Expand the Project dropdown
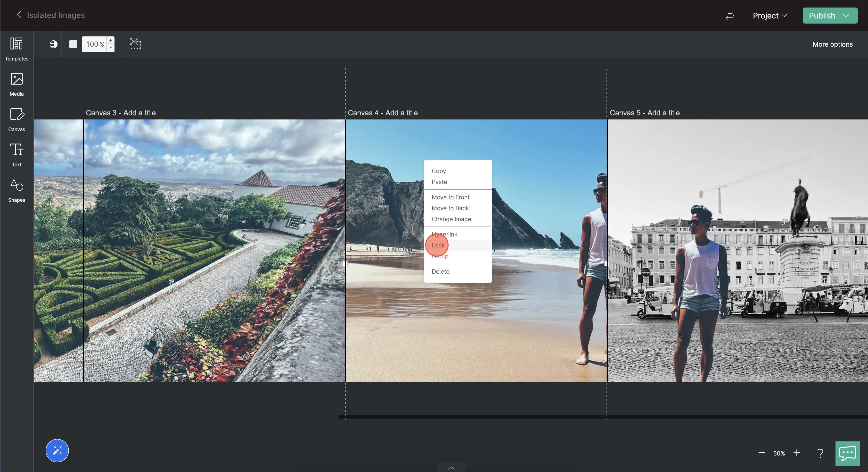868x472 pixels. pyautogui.click(x=770, y=16)
